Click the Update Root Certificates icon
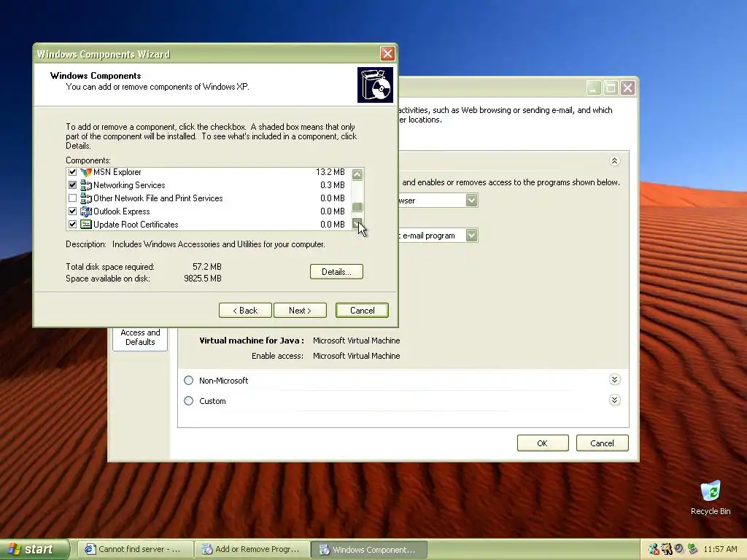The height and width of the screenshot is (560, 747). (86, 225)
